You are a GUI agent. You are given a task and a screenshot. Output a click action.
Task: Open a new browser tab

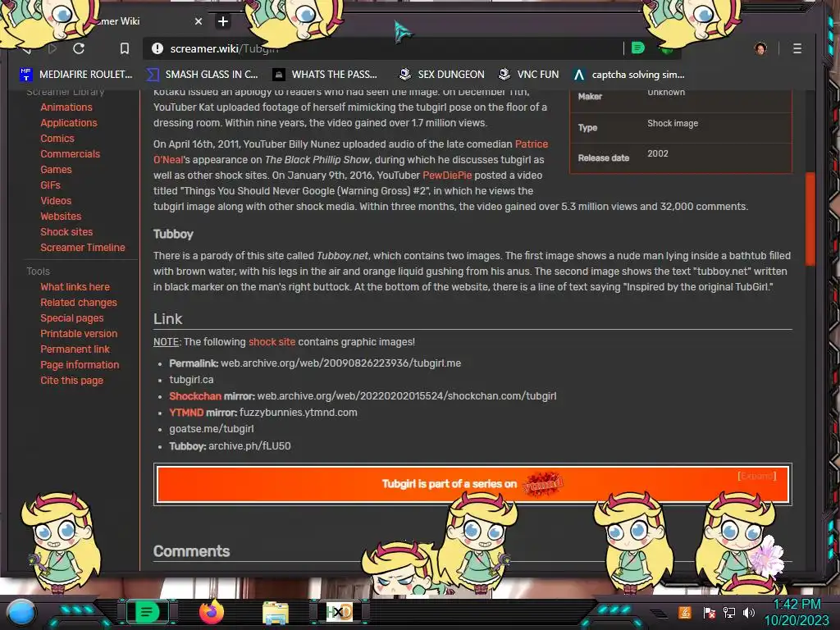pos(223,21)
